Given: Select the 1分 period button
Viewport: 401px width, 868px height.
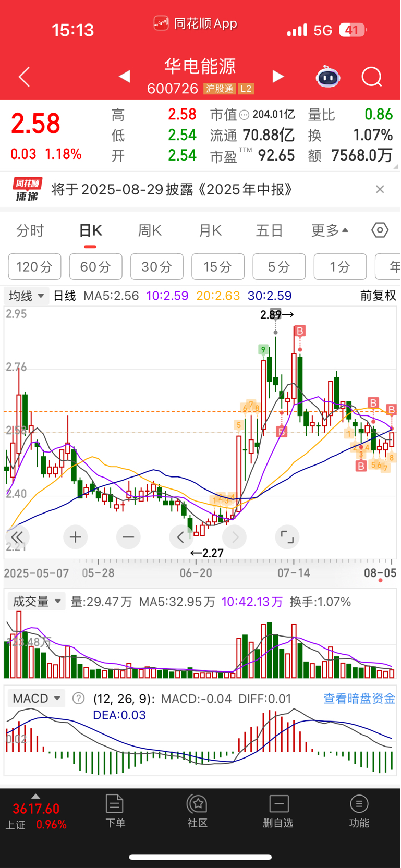Looking at the screenshot, I should click(340, 267).
